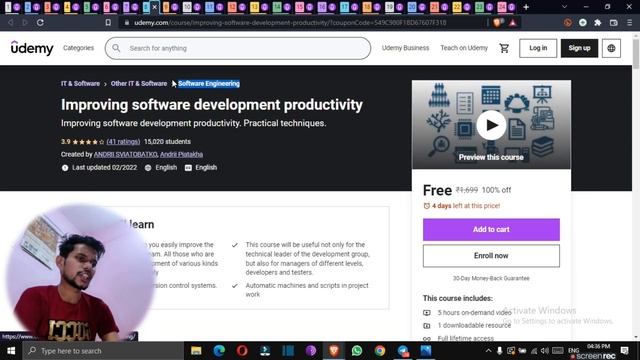Viewport: 640px width, 360px height.
Task: Click the Preview this course thumbnail text
Action: point(491,157)
